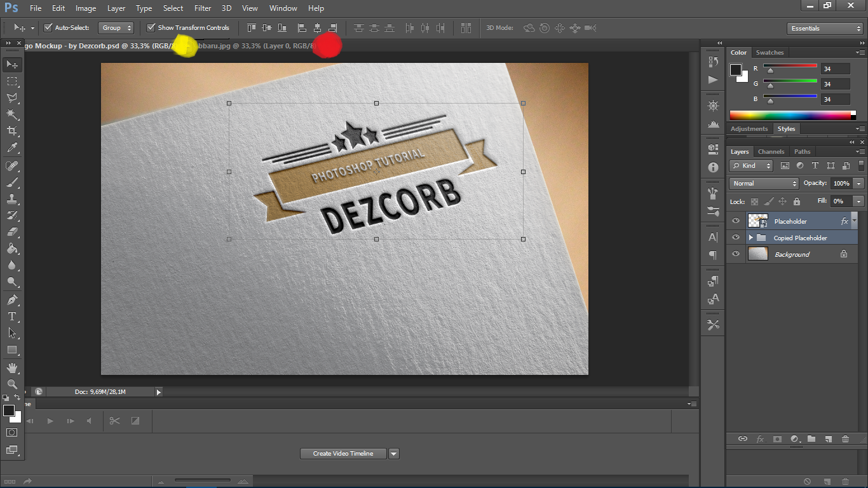
Task: Select the Zoom tool
Action: (12, 384)
